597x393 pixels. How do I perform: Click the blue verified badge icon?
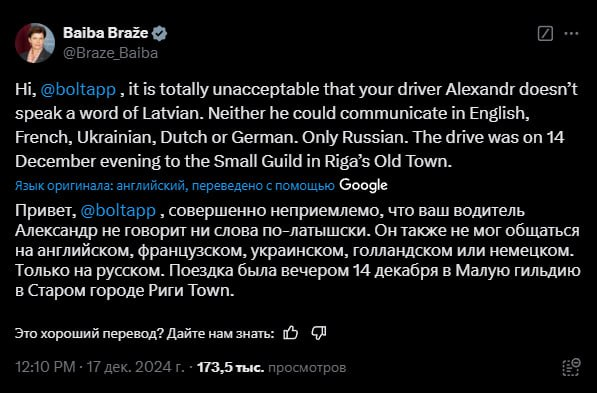pyautogui.click(x=159, y=34)
